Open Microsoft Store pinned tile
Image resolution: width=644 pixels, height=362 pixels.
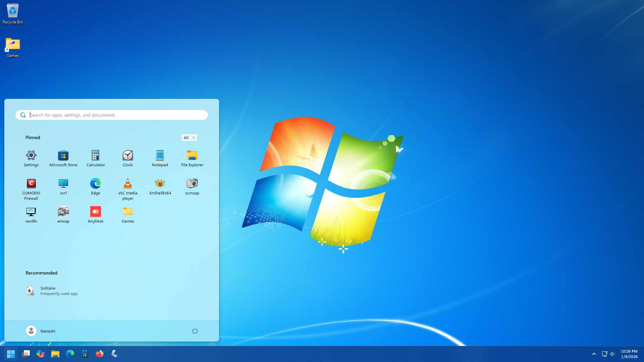(63, 158)
